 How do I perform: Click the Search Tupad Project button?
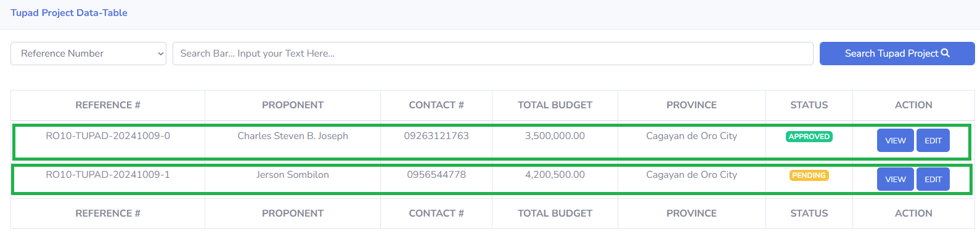[897, 54]
